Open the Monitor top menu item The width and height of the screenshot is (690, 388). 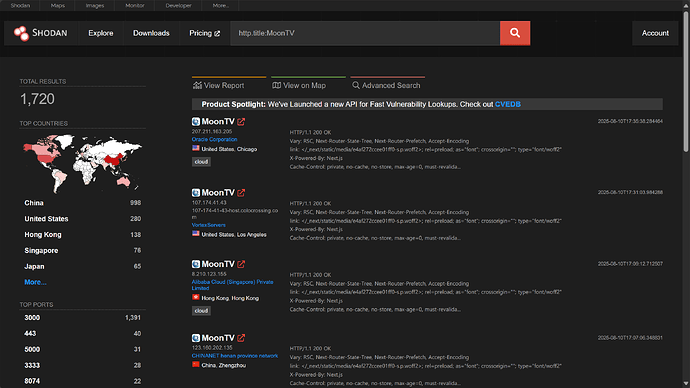[x=135, y=5]
